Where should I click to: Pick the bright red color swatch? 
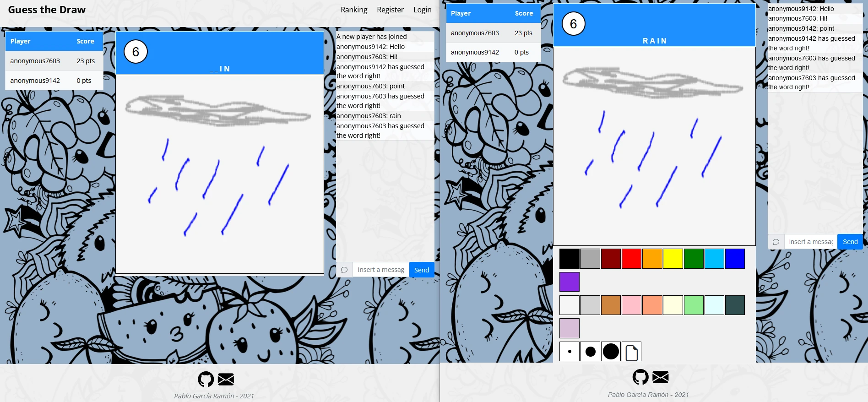(631, 259)
